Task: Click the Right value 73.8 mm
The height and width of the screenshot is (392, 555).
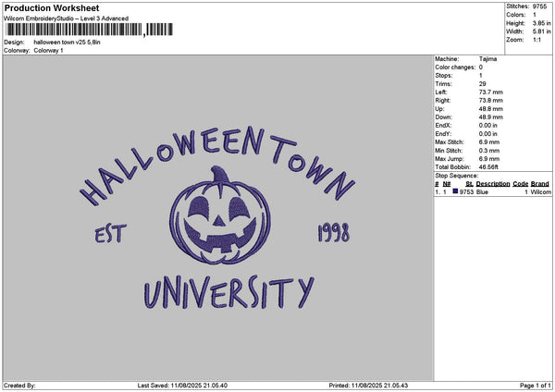Action: [490, 101]
